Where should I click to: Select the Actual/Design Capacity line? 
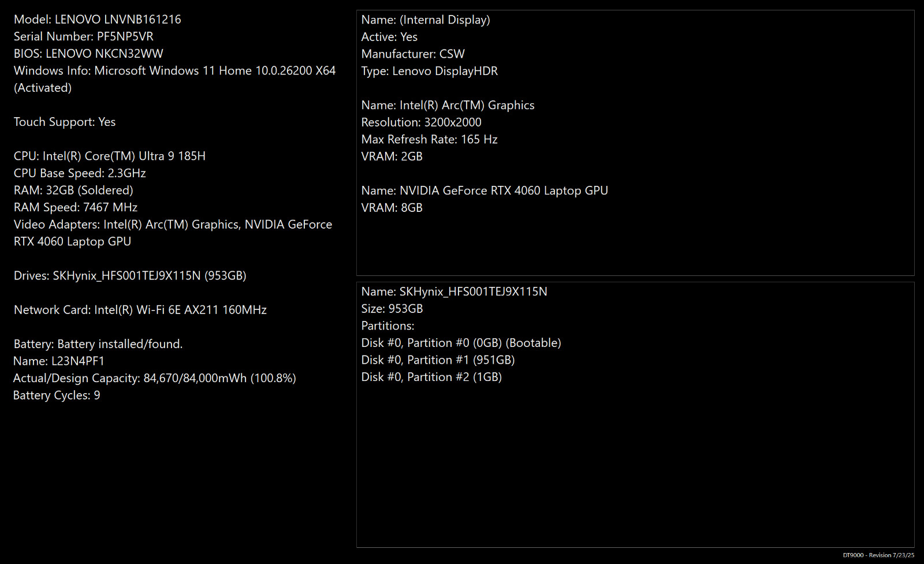[x=155, y=378]
